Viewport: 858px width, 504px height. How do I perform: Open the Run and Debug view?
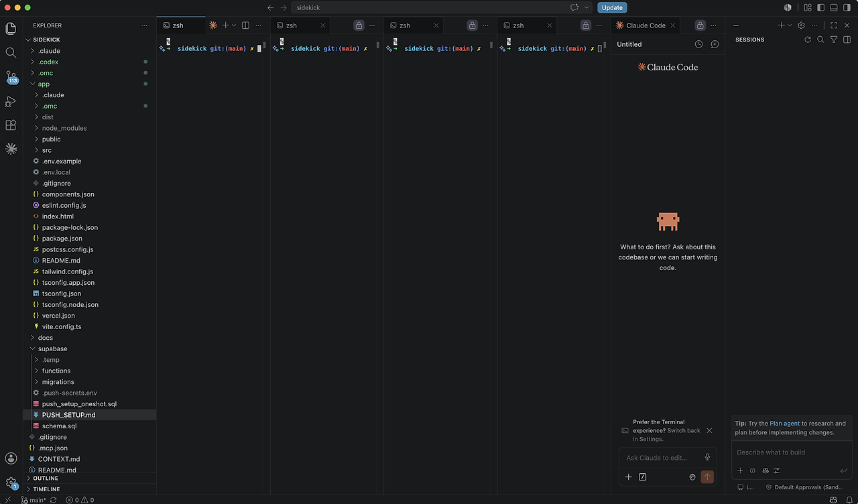coord(11,101)
